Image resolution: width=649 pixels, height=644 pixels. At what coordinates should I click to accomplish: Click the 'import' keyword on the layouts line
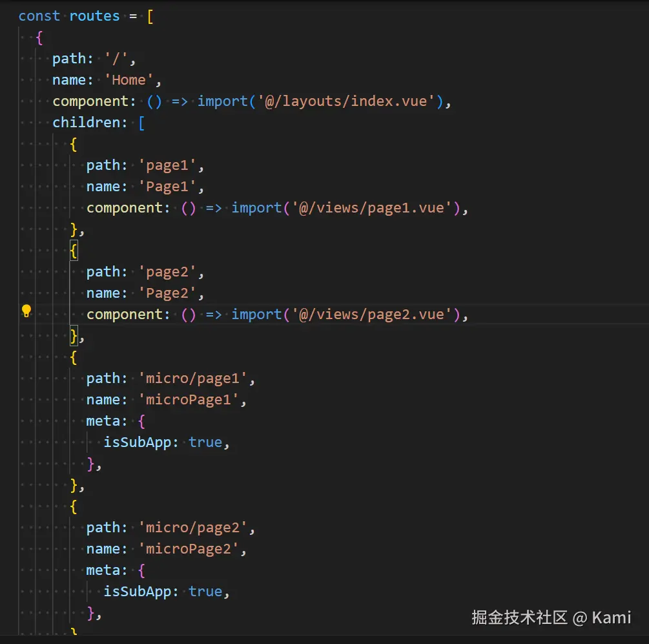tap(223, 101)
